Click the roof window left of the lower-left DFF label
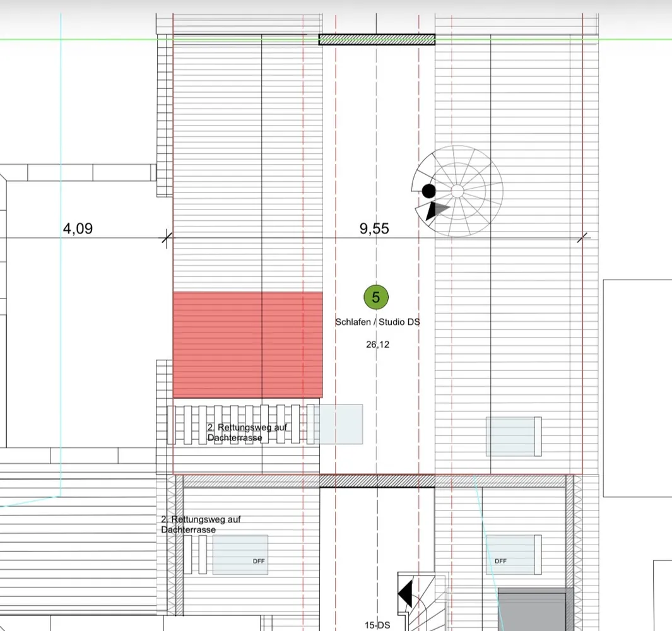This screenshot has height=631, width=672. pos(240,555)
